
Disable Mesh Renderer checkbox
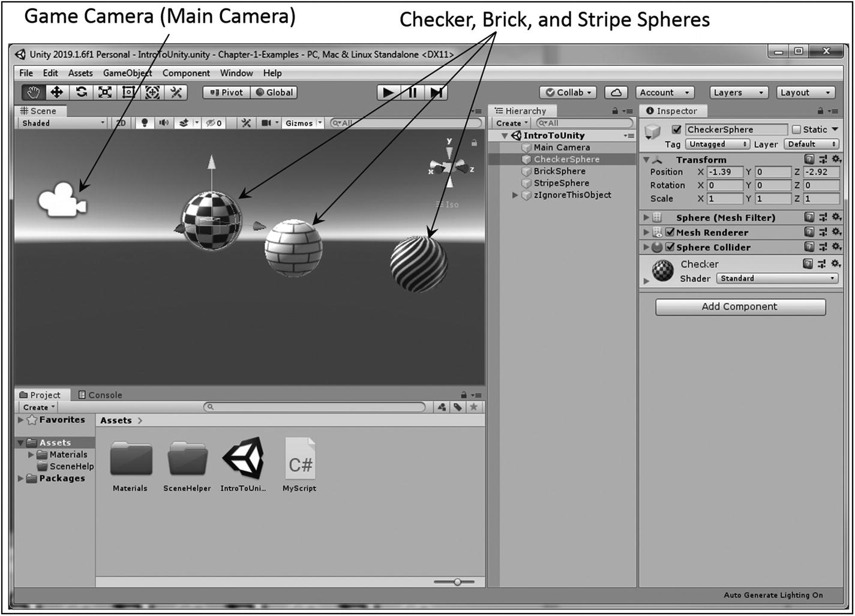[670, 232]
